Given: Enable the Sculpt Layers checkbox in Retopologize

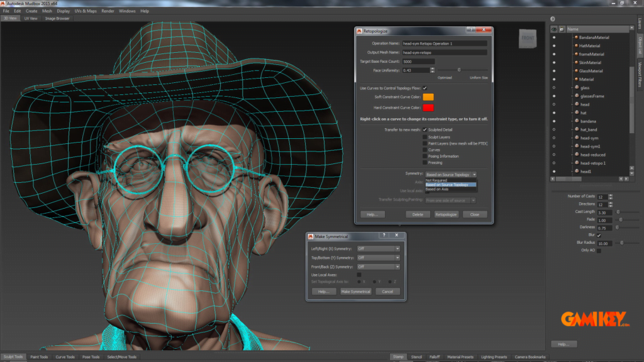Looking at the screenshot, I should pyautogui.click(x=425, y=137).
